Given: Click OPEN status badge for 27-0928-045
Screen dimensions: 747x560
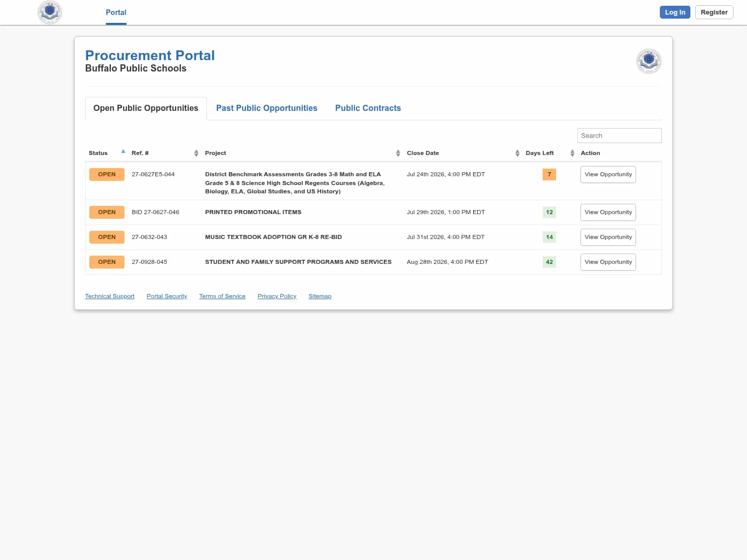Looking at the screenshot, I should coord(107,262).
